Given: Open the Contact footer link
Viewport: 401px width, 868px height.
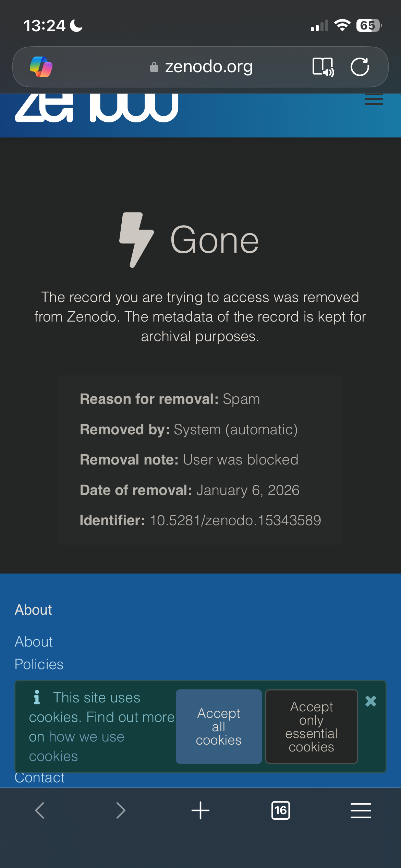Looking at the screenshot, I should (x=40, y=778).
